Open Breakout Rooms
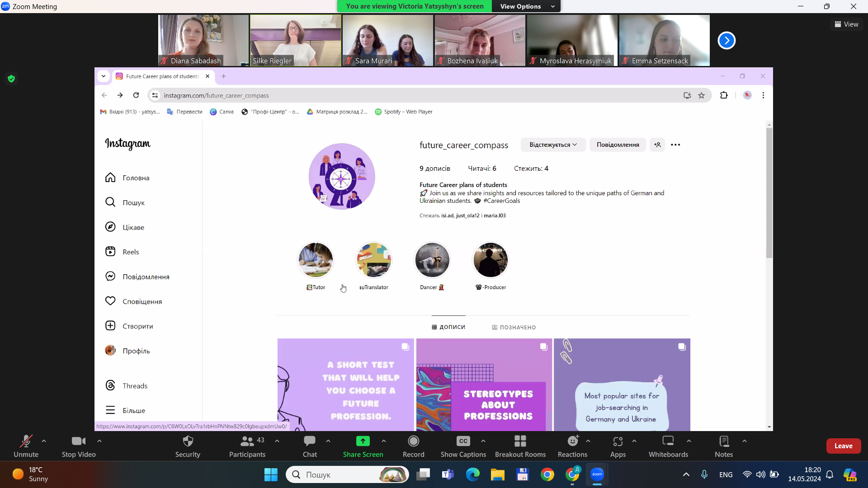Image resolution: width=868 pixels, height=488 pixels. (x=520, y=441)
